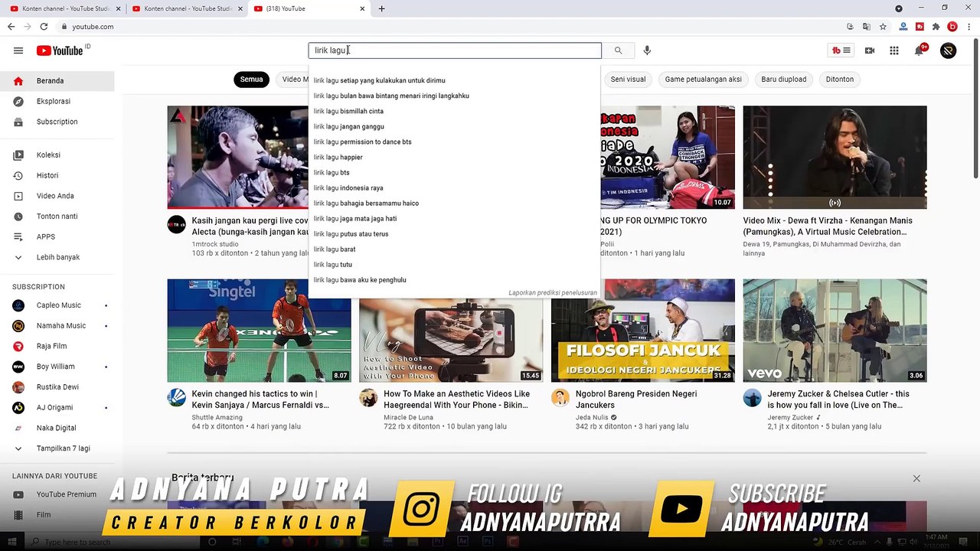This screenshot has width=980, height=551.
Task: Open Eksplorasi in the sidebar
Action: click(57, 101)
